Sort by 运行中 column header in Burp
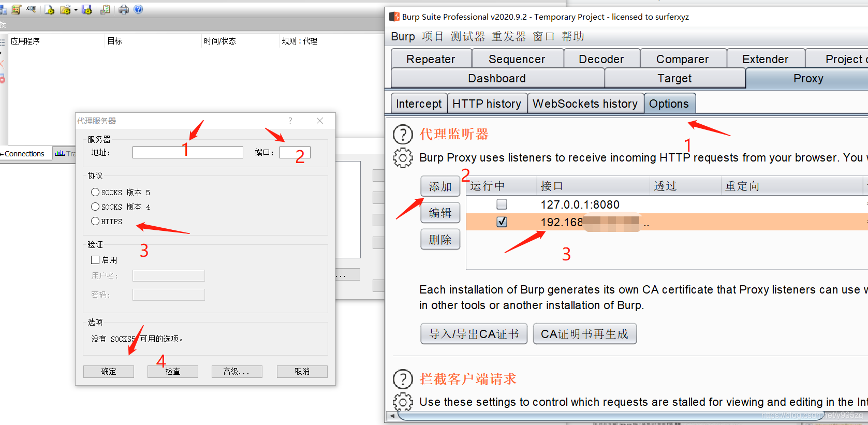The image size is (868, 425). click(x=502, y=186)
